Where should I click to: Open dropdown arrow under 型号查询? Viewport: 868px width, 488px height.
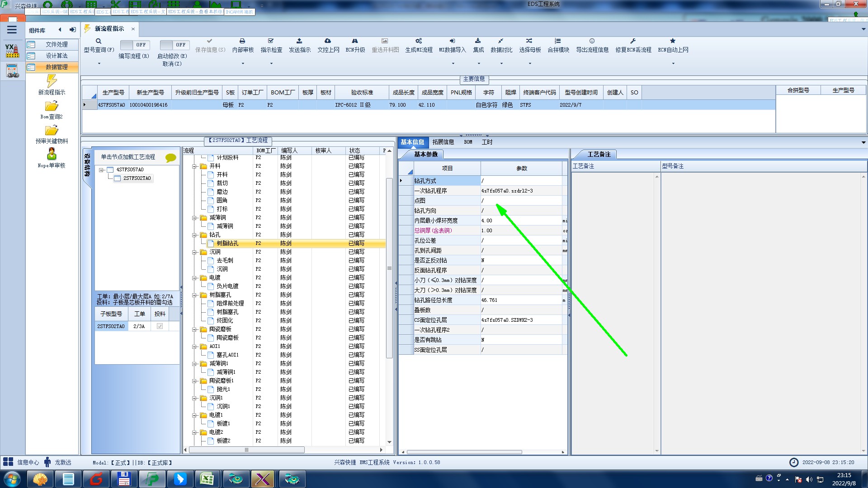pyautogui.click(x=99, y=64)
